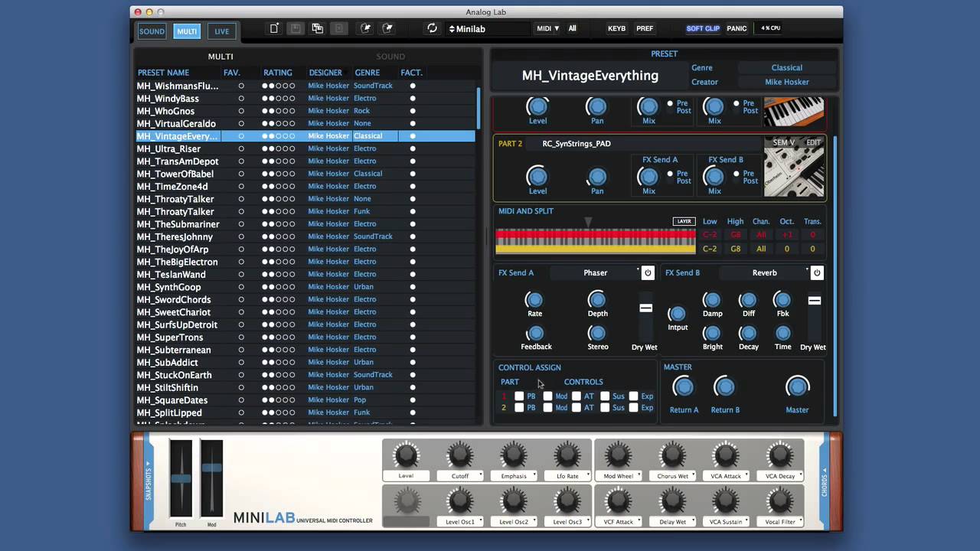Click the Pitch bend wheel
This screenshot has height=551, width=980.
(x=181, y=479)
